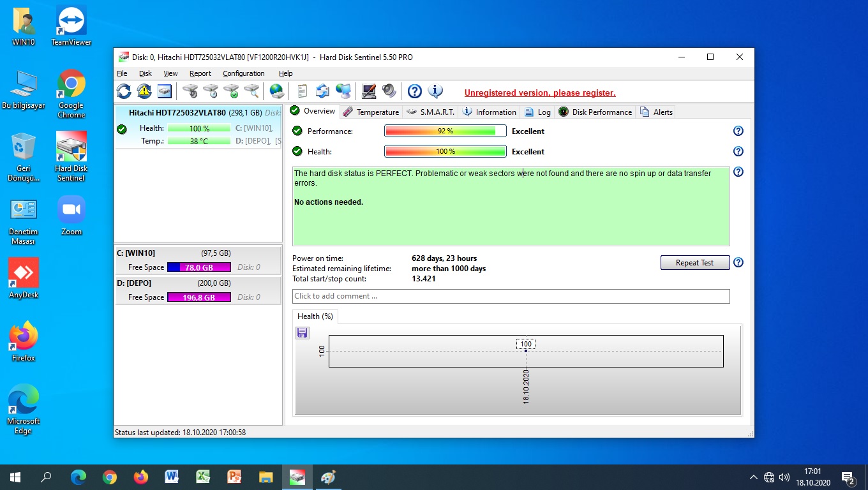
Task: Click the globe with disk toolbar icon
Action: pyautogui.click(x=276, y=91)
